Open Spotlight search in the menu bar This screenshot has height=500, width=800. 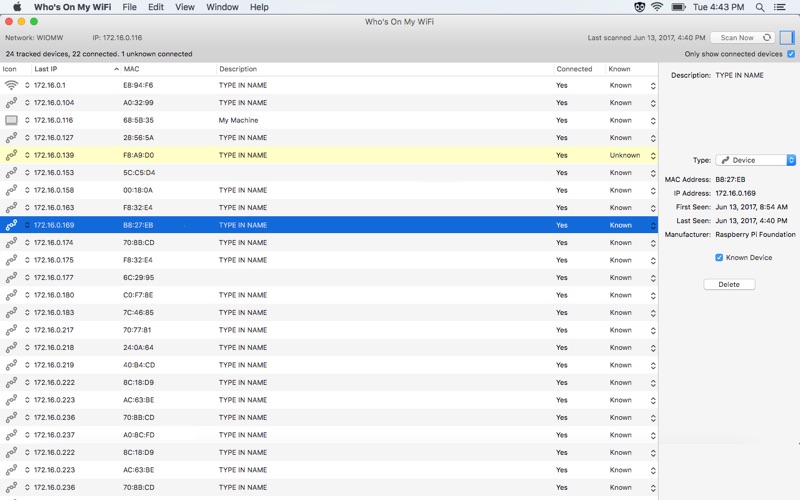tap(760, 7)
